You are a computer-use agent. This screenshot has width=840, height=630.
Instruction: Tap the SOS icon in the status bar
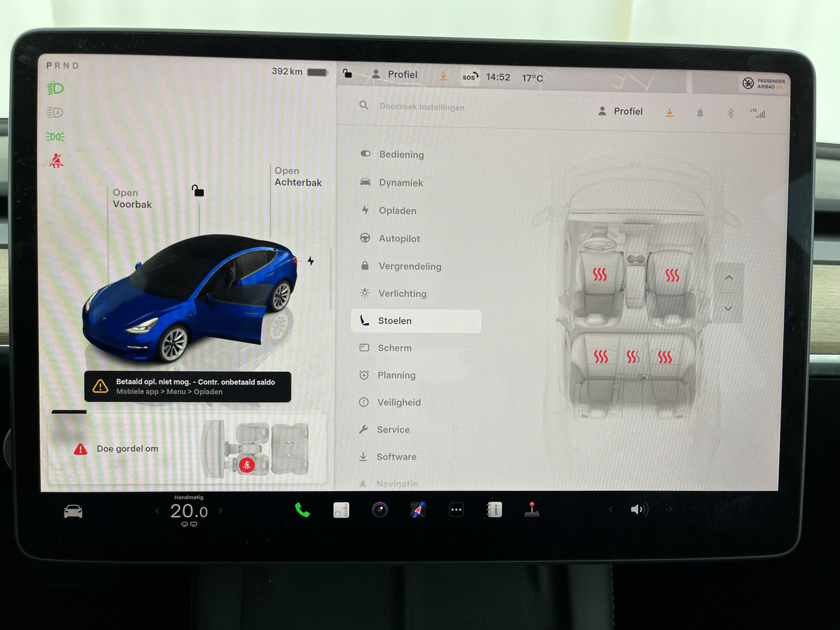click(x=469, y=76)
